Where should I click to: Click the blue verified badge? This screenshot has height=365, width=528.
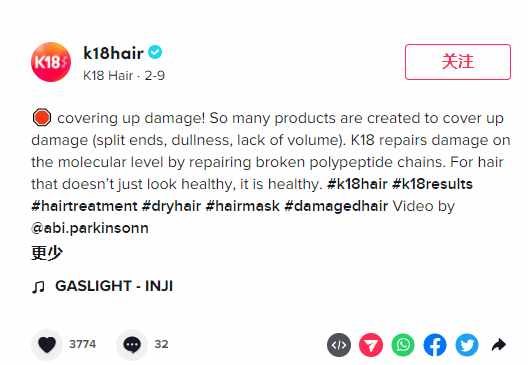155,52
